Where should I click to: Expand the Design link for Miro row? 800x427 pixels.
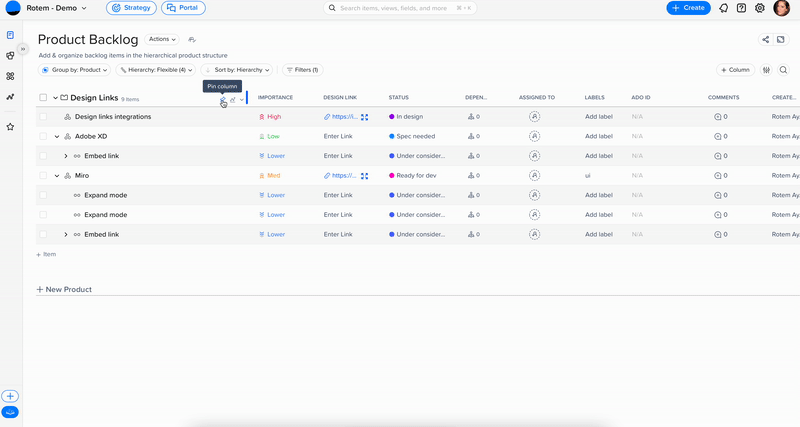[365, 176]
